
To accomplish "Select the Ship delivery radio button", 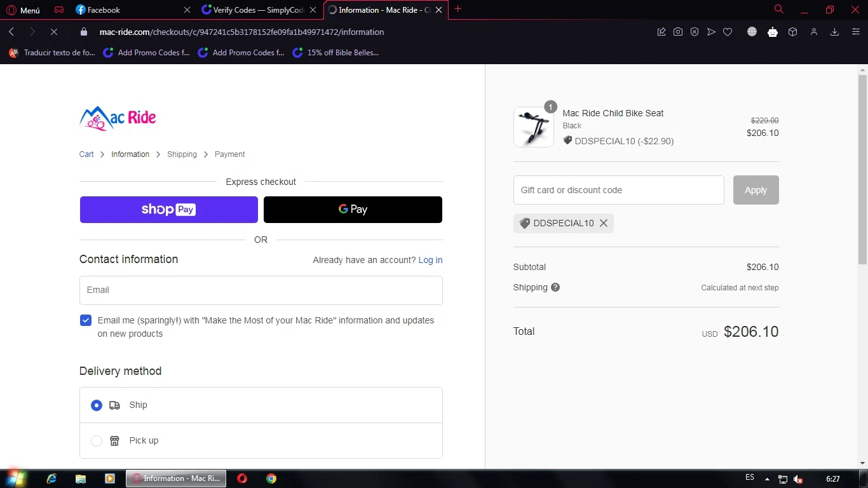I will tap(97, 405).
